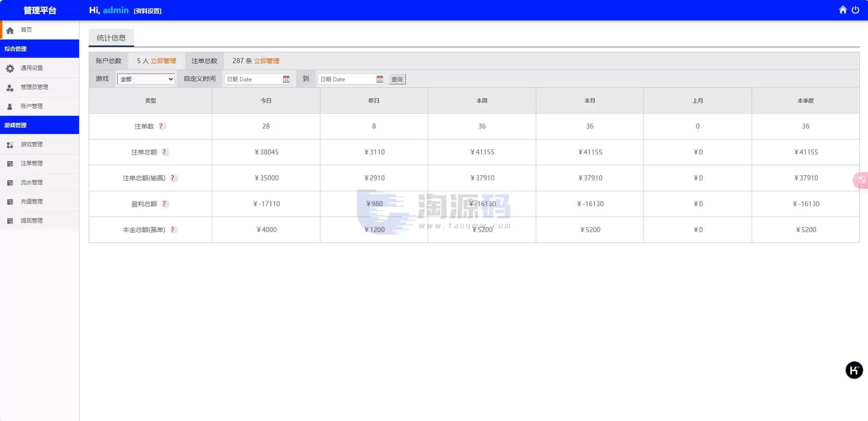868x421 pixels.
Task: Click help question mark next to 注单数
Action: [x=161, y=126]
